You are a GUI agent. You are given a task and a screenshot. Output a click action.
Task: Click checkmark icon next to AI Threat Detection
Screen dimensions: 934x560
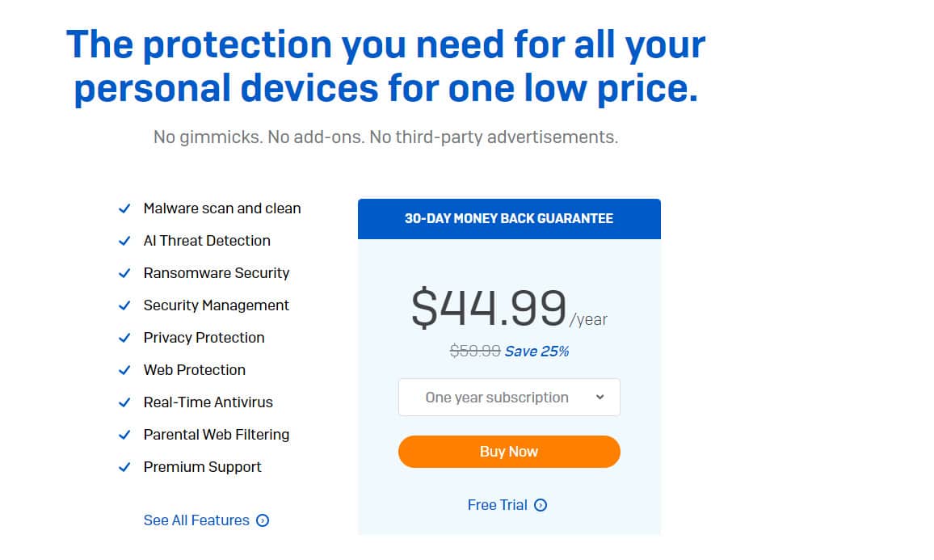click(124, 241)
